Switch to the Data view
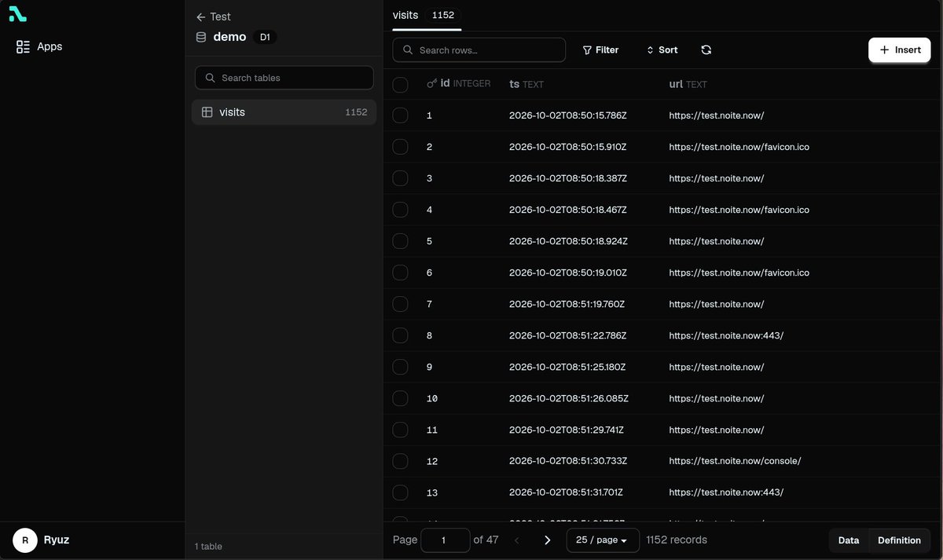943x560 pixels. [849, 540]
